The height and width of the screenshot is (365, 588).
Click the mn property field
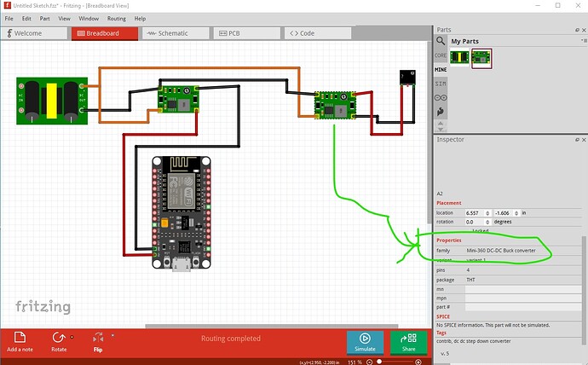[x=523, y=289]
